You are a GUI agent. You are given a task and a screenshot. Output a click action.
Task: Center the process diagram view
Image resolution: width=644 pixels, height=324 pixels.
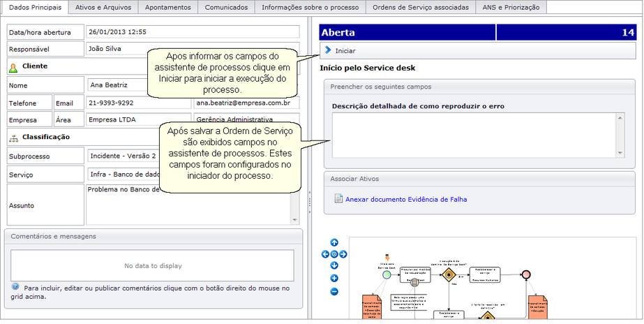click(x=334, y=254)
